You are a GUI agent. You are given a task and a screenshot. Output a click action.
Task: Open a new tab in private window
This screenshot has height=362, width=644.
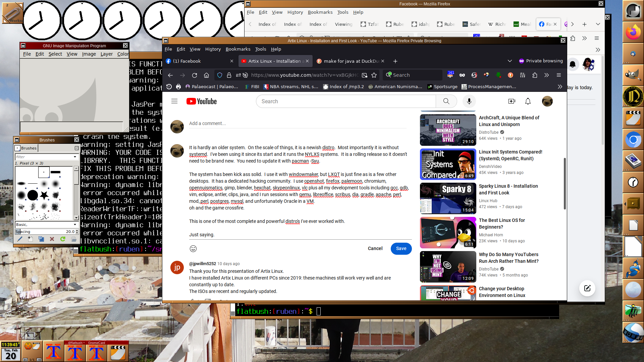tap(395, 61)
